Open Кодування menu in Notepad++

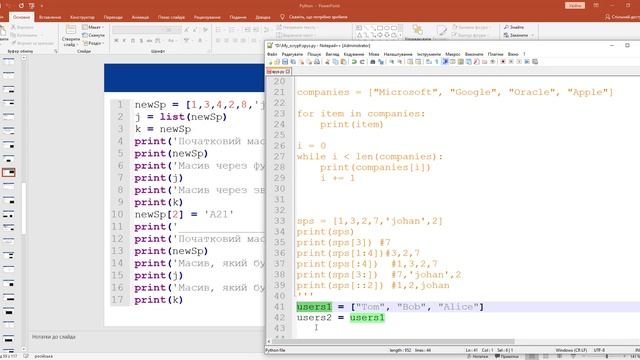(x=353, y=54)
